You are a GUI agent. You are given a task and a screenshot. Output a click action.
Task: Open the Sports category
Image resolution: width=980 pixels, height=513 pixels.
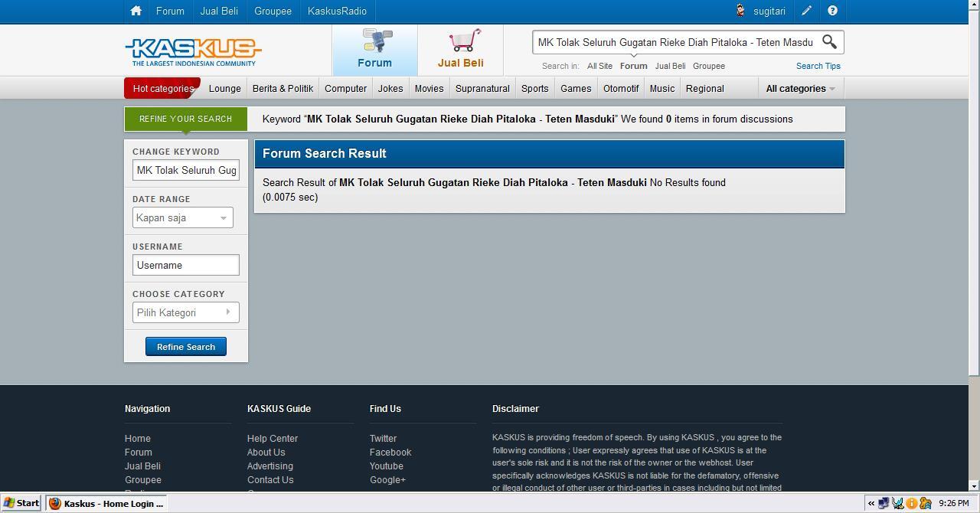[x=534, y=88]
